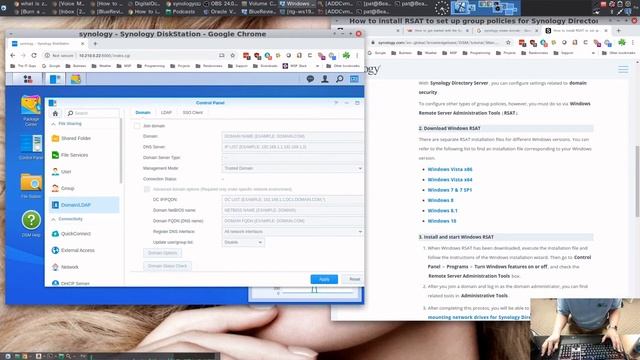Open hamburger menu on Synology article page
Image resolution: width=640 pixels, height=360 pixels.
[x=623, y=70]
